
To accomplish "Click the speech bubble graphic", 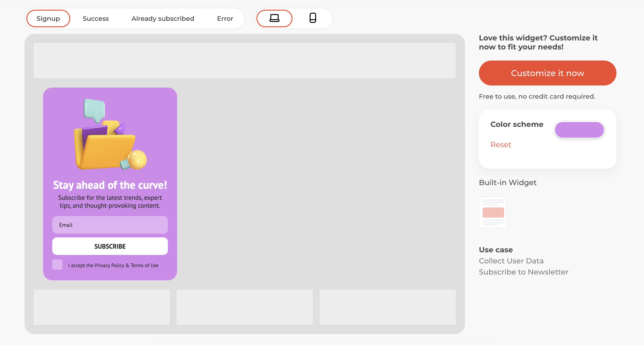I will (94, 110).
